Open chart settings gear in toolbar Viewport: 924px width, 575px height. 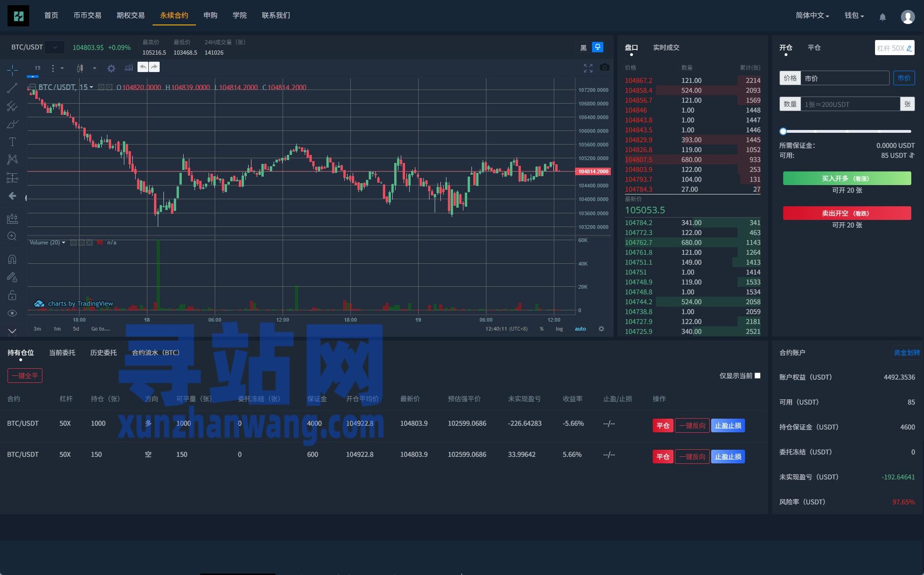111,68
